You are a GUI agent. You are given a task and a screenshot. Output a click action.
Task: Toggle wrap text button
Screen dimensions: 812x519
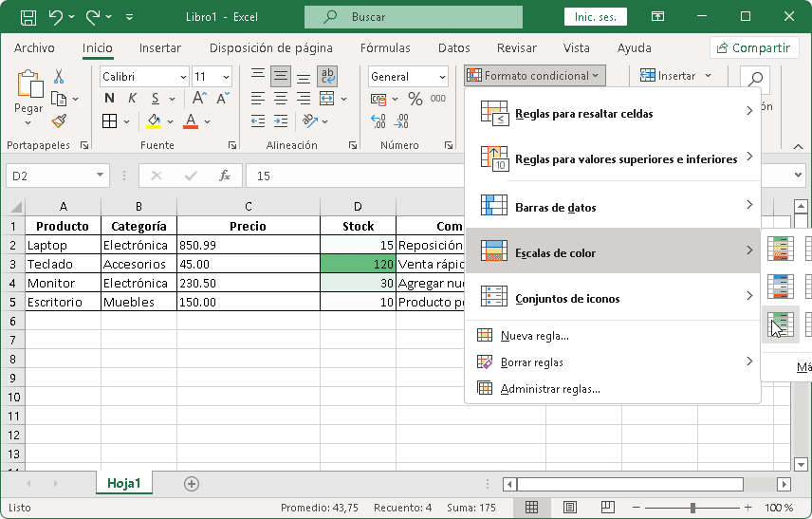click(x=327, y=77)
